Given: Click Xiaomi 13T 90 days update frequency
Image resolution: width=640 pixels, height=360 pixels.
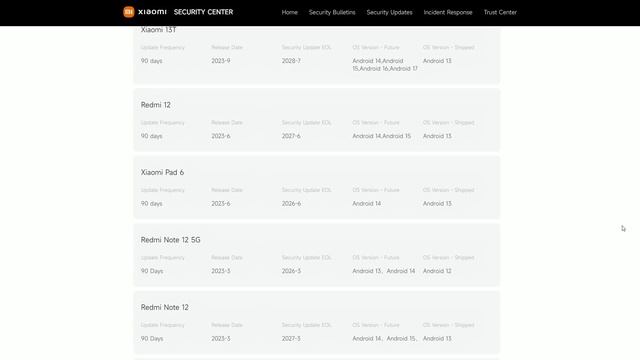Looking at the screenshot, I should 151,61.
